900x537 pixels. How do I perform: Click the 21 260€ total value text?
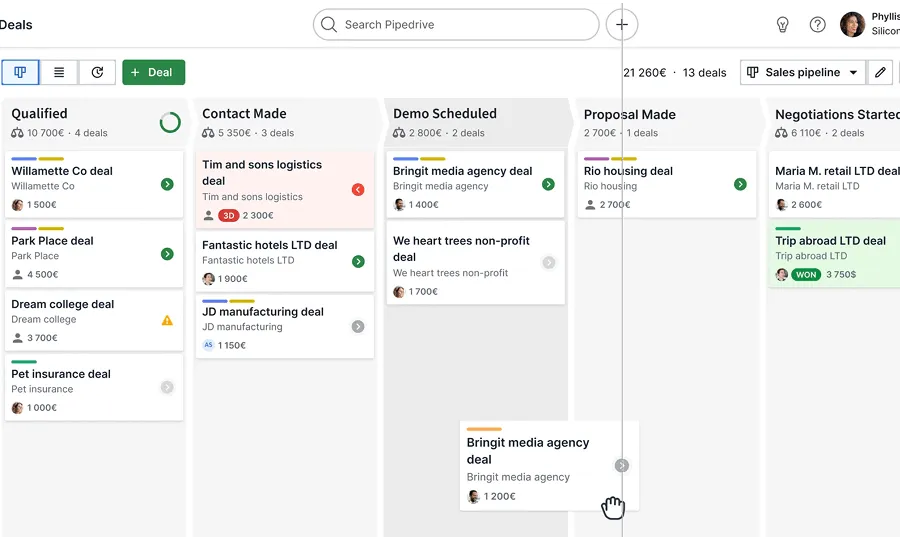tap(645, 73)
